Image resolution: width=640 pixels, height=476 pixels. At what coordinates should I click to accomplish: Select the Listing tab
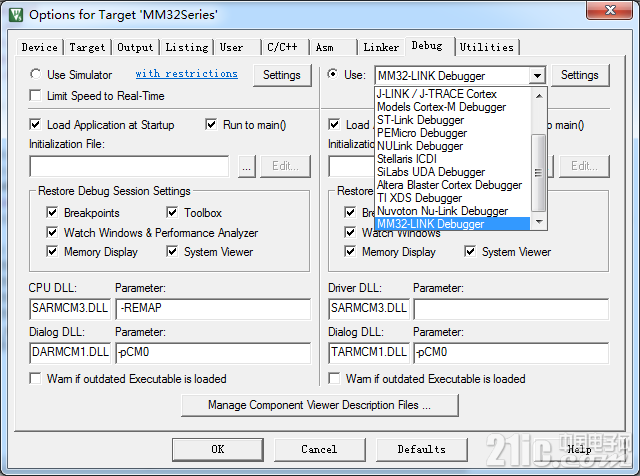click(187, 47)
